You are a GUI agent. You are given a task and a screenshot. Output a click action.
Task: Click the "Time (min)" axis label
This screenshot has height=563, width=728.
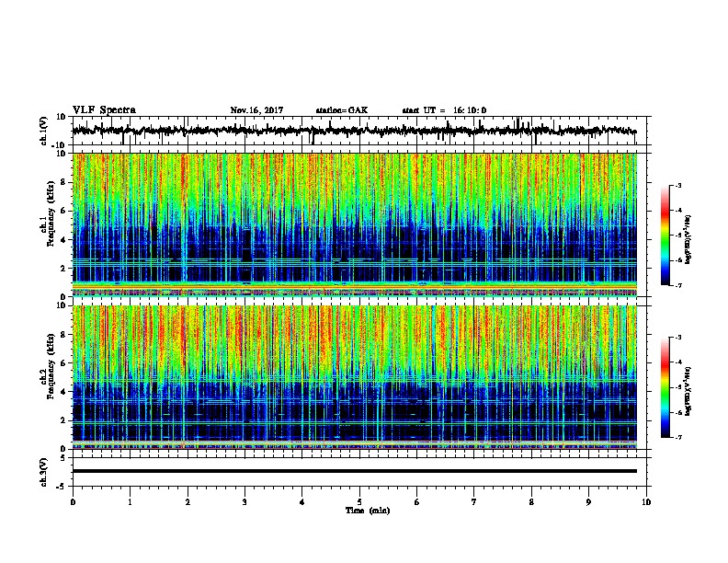coord(368,511)
